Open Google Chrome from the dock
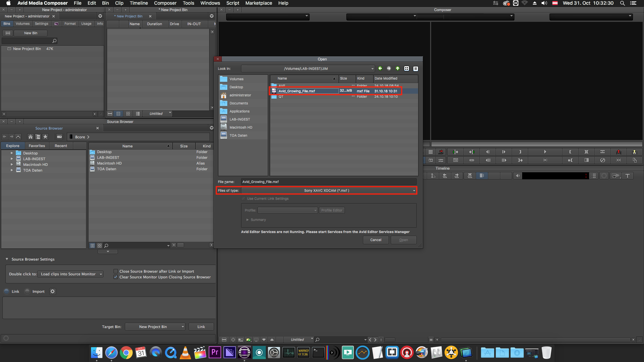 click(x=126, y=352)
